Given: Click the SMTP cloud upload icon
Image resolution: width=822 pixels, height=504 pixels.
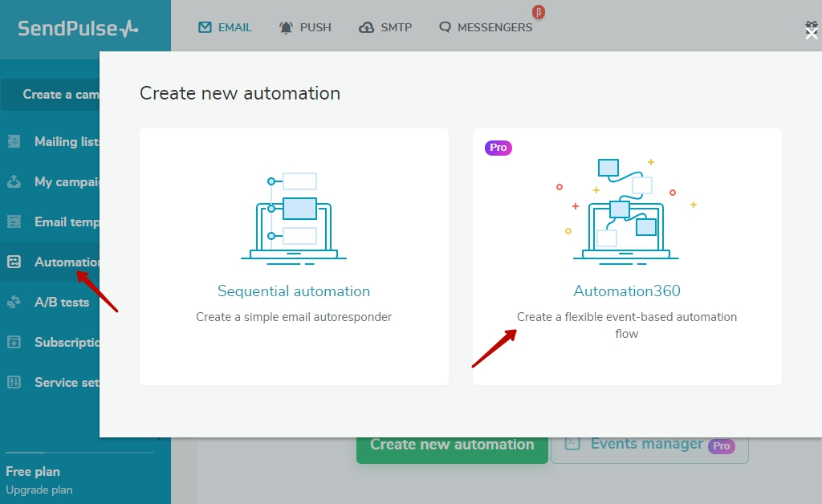Looking at the screenshot, I should pyautogui.click(x=366, y=27).
